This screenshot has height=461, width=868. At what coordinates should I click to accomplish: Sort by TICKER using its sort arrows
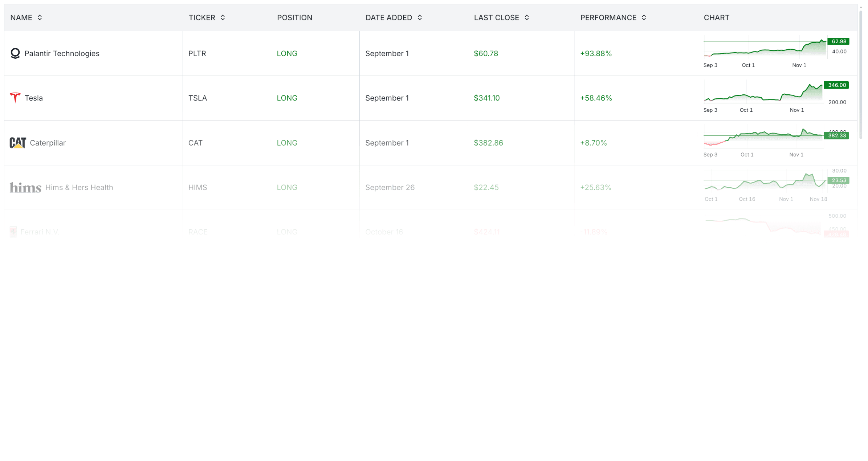pos(223,18)
